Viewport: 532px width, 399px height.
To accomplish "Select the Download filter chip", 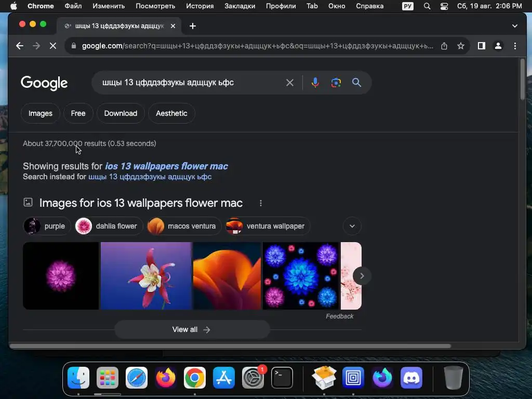I will [121, 113].
